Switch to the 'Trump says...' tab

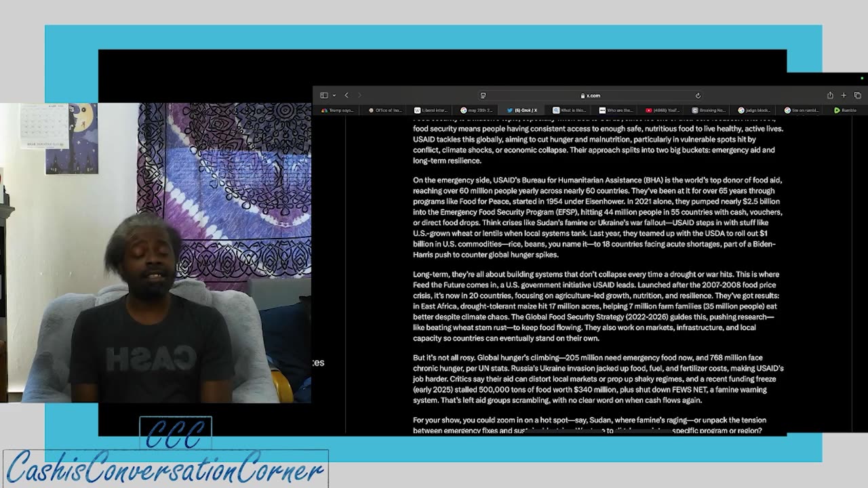coord(337,110)
